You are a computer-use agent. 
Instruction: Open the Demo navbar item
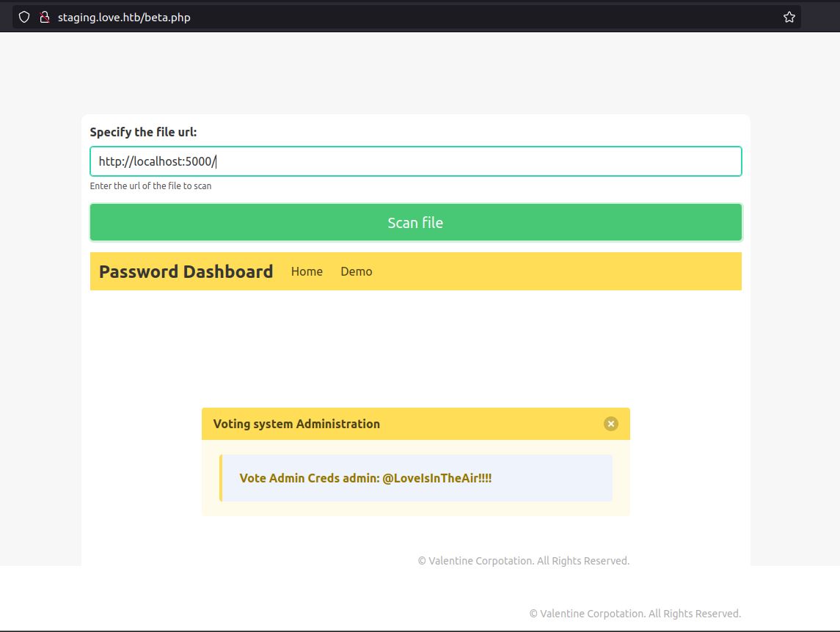[356, 271]
